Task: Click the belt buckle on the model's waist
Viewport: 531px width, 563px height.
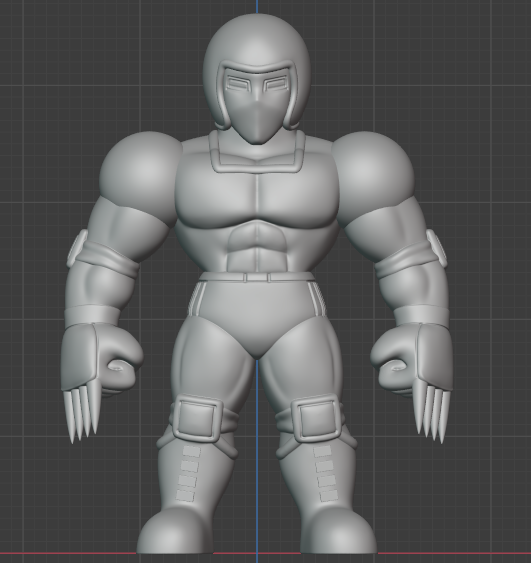Action: click(x=257, y=278)
